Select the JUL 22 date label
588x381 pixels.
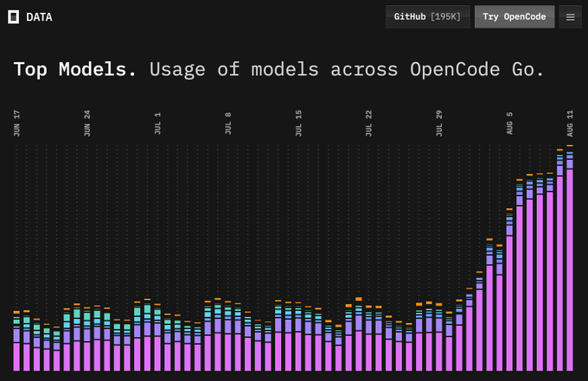pyautogui.click(x=368, y=124)
